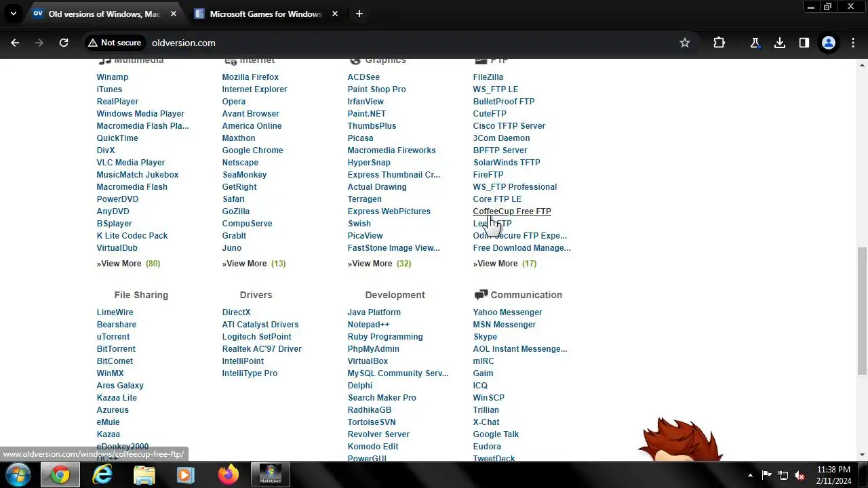Open the Netscape link
The width and height of the screenshot is (868, 488).
point(240,163)
